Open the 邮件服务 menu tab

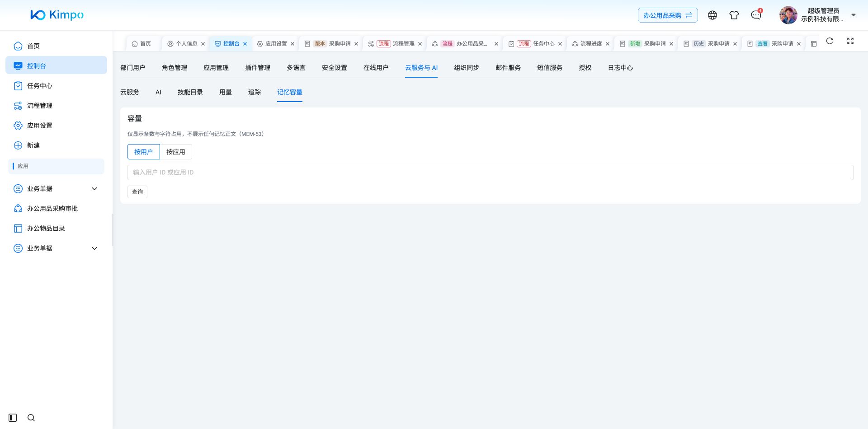[508, 68]
